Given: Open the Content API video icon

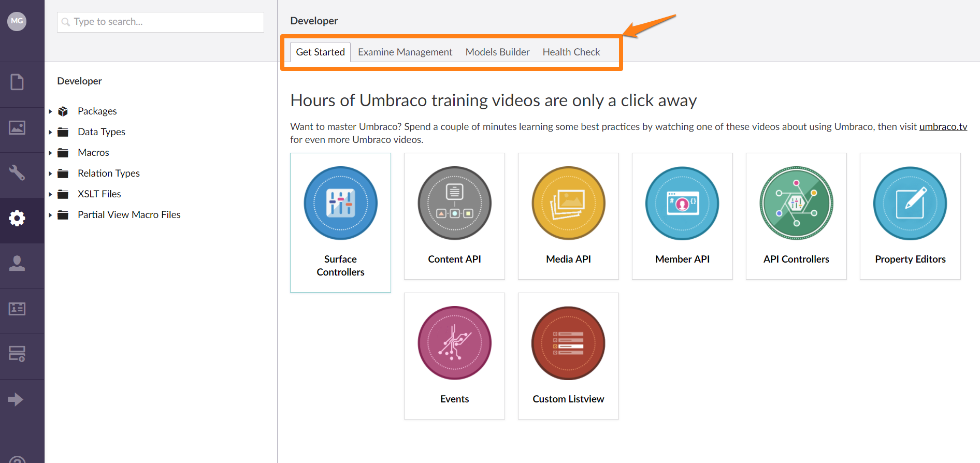Looking at the screenshot, I should coord(454,203).
